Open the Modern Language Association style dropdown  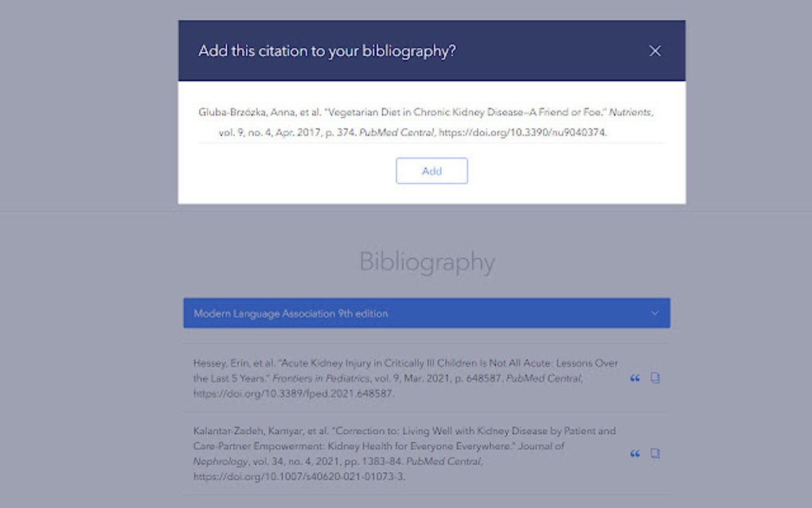(x=427, y=313)
